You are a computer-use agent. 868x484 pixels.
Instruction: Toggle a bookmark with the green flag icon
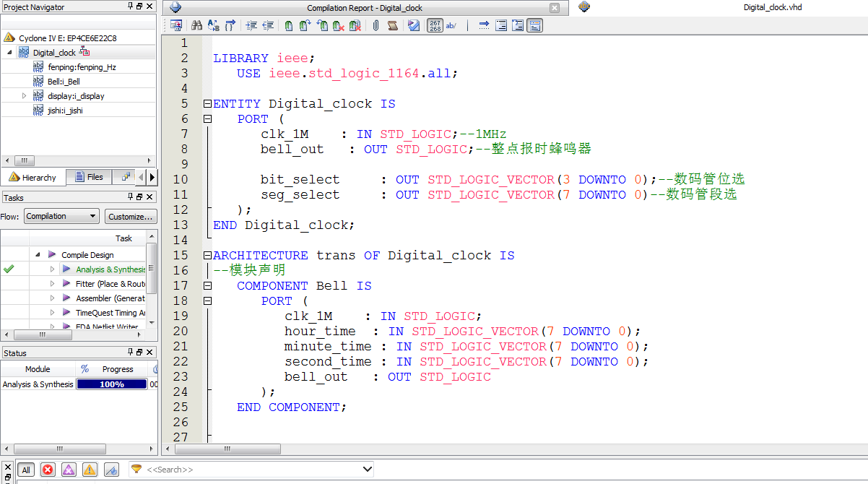coord(290,25)
